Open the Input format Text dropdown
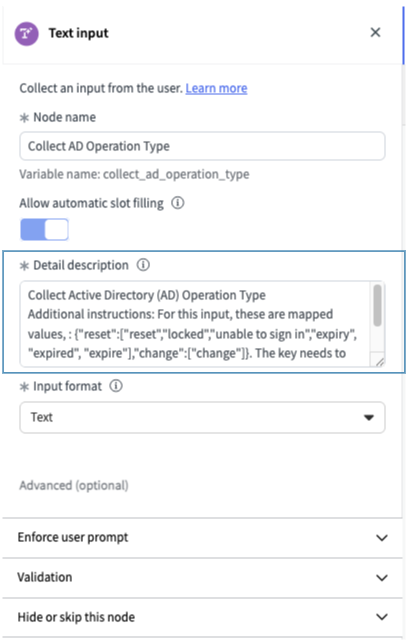Image resolution: width=407 pixels, height=640 pixels. pos(202,417)
